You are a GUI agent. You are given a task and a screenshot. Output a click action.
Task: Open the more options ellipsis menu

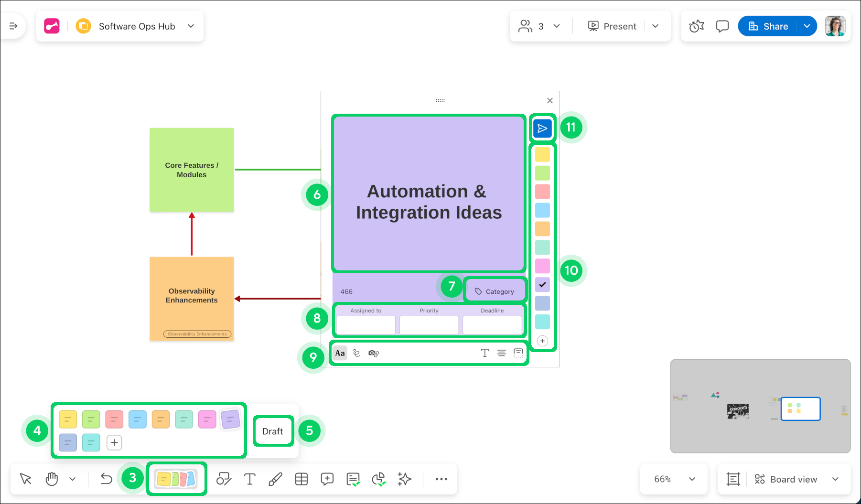coord(441,479)
